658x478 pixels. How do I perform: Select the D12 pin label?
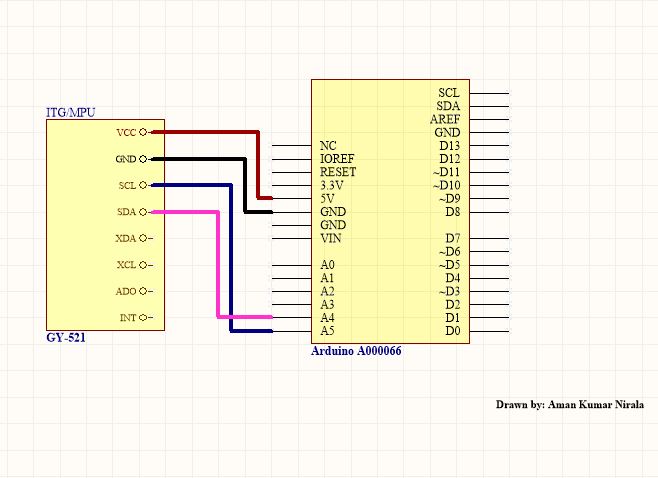pos(449,159)
